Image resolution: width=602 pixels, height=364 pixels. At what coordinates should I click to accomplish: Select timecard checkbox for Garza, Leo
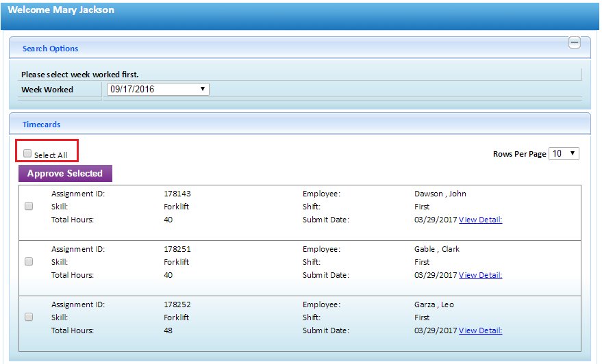pos(29,317)
